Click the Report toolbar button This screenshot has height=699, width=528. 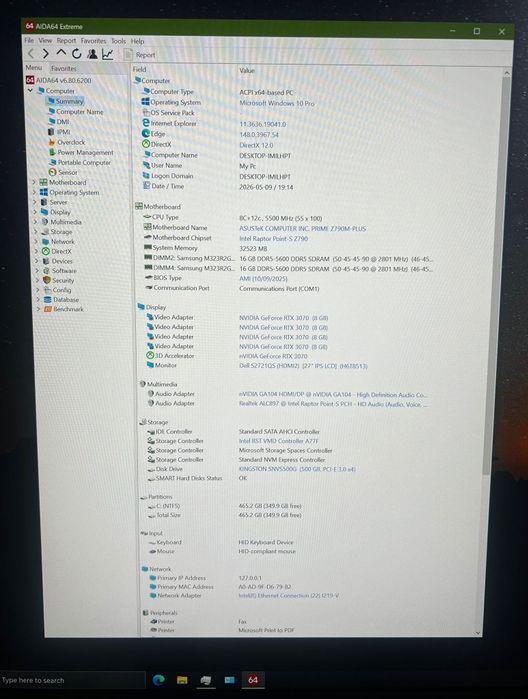point(140,55)
